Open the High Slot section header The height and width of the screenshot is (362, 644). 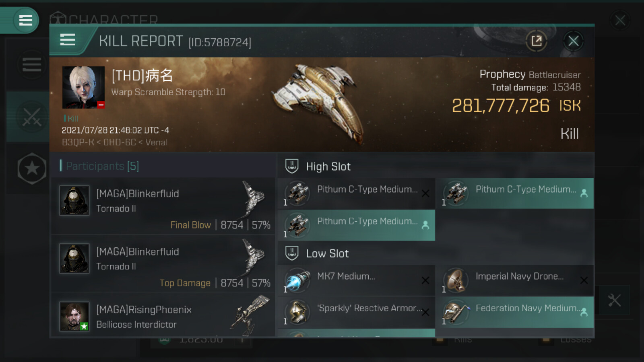coord(328,167)
